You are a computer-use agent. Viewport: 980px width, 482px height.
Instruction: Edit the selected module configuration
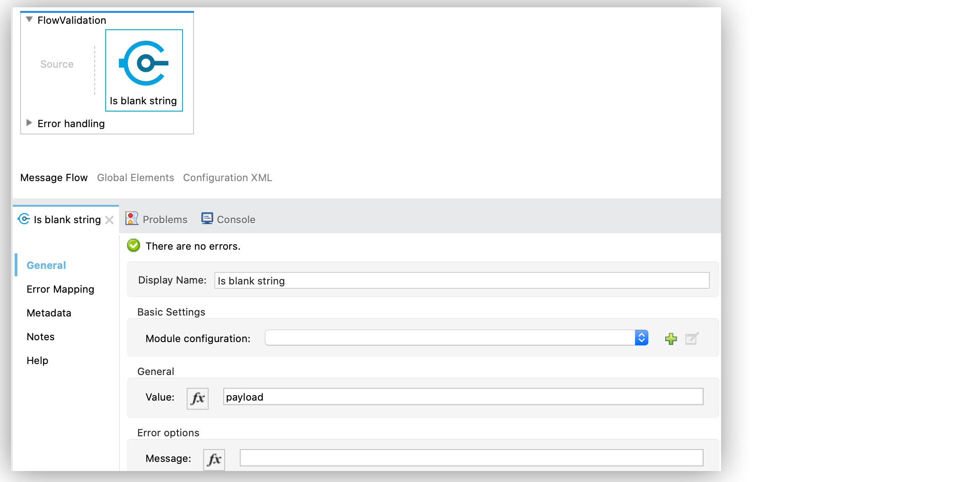692,338
